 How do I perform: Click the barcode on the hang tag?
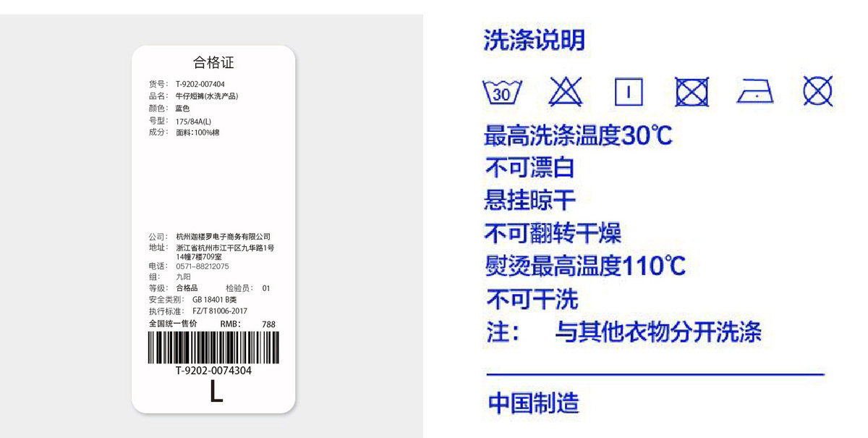point(213,348)
